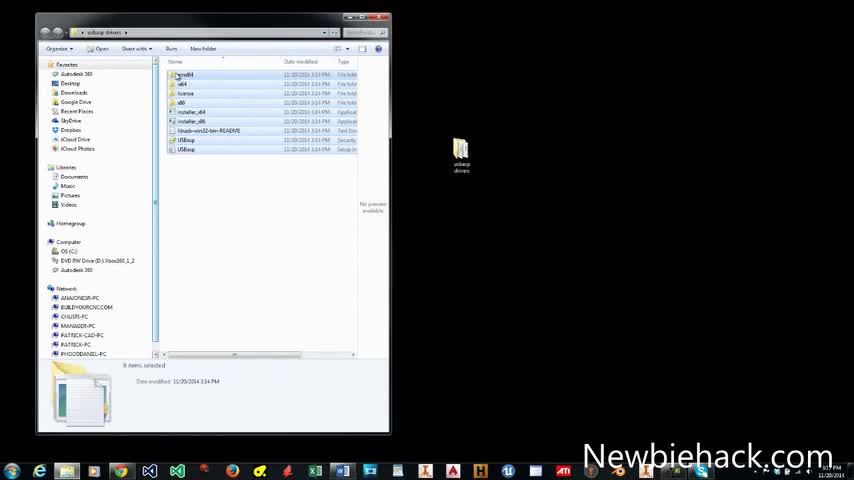Open Desktop in Favorites
854x480 pixels.
point(70,83)
